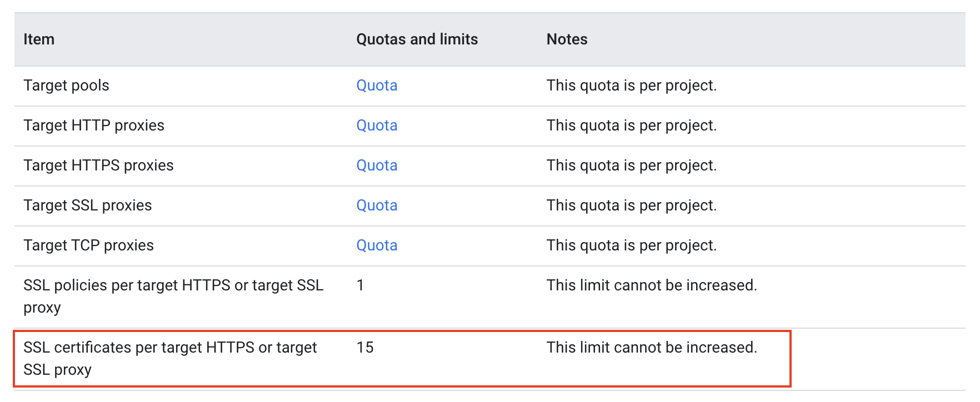Open the Quota link for Target SSL proxies

[377, 205]
